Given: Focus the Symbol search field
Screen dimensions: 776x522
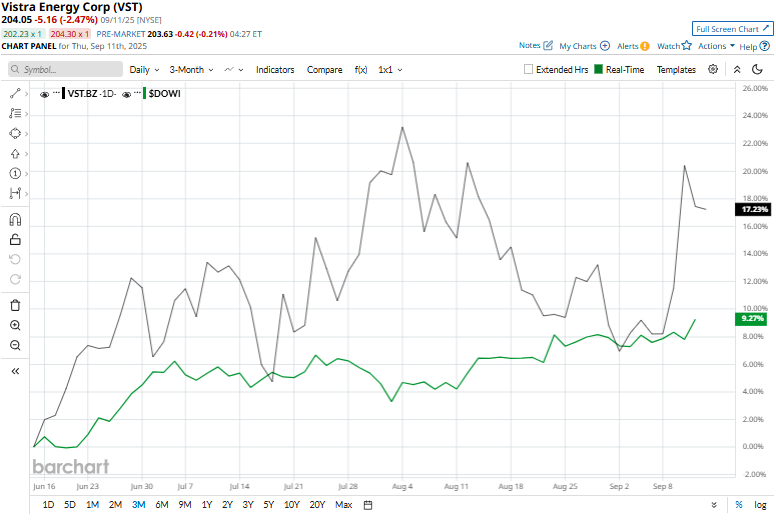Looking at the screenshot, I should (x=65, y=69).
